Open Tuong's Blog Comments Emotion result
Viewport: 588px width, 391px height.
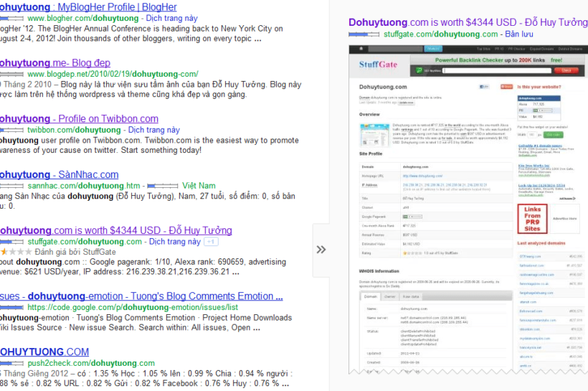pyautogui.click(x=141, y=296)
